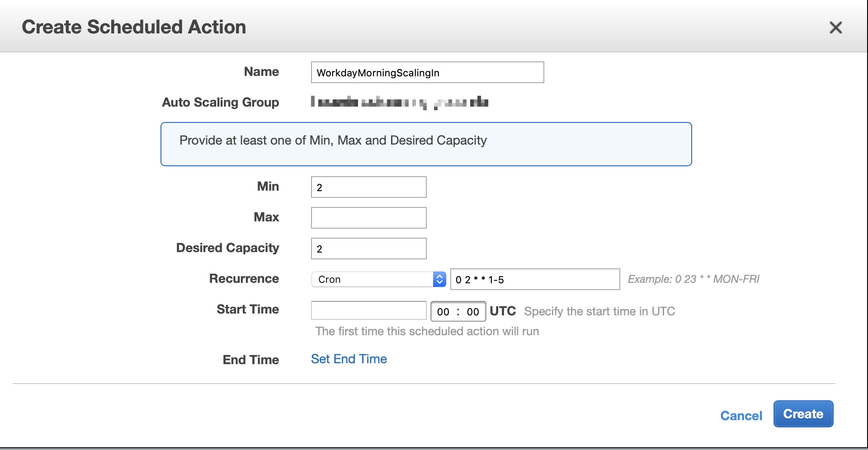This screenshot has height=450, width=868.
Task: Click the 'Example: 0 23 * * MON-FRI' hint
Action: [x=693, y=279]
